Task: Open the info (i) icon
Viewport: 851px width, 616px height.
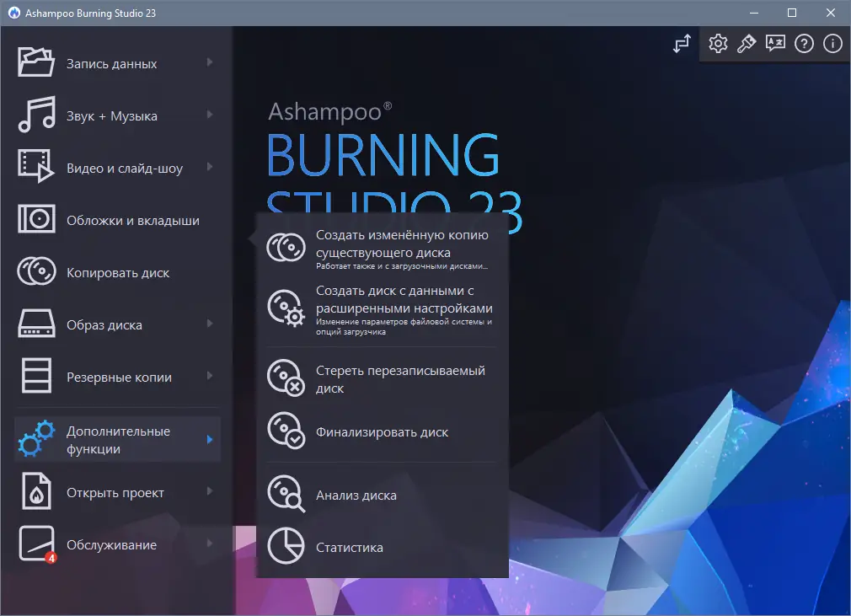Action: (832, 44)
